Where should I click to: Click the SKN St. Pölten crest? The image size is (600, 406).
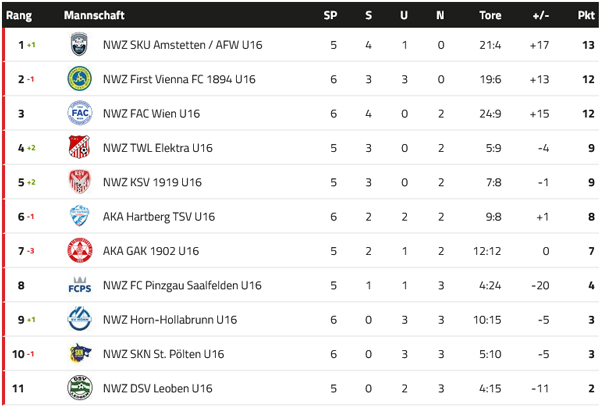pos(79,354)
